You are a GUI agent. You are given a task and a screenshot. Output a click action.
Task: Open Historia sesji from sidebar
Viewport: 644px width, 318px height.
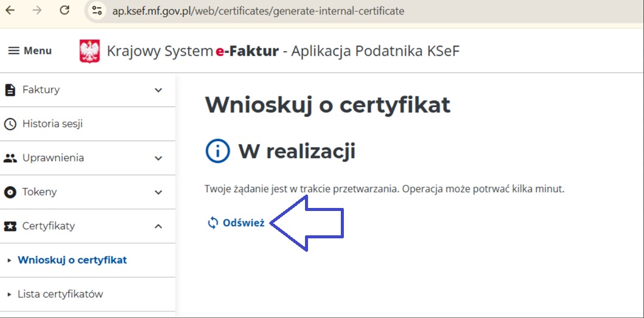click(52, 124)
